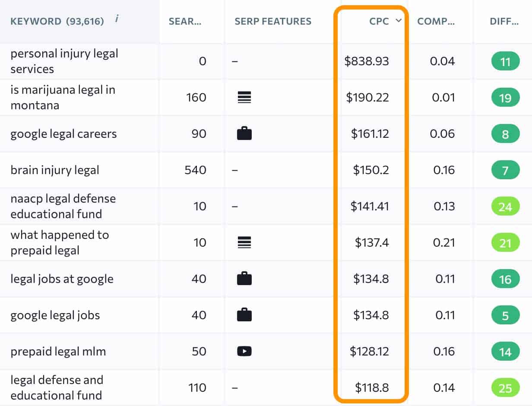Click the briefcase icon for google legal jobs

click(x=244, y=315)
